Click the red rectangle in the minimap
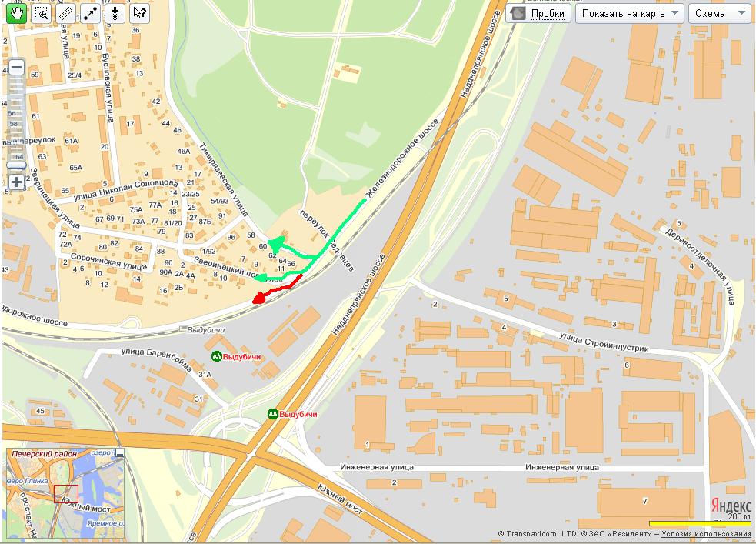 point(66,494)
